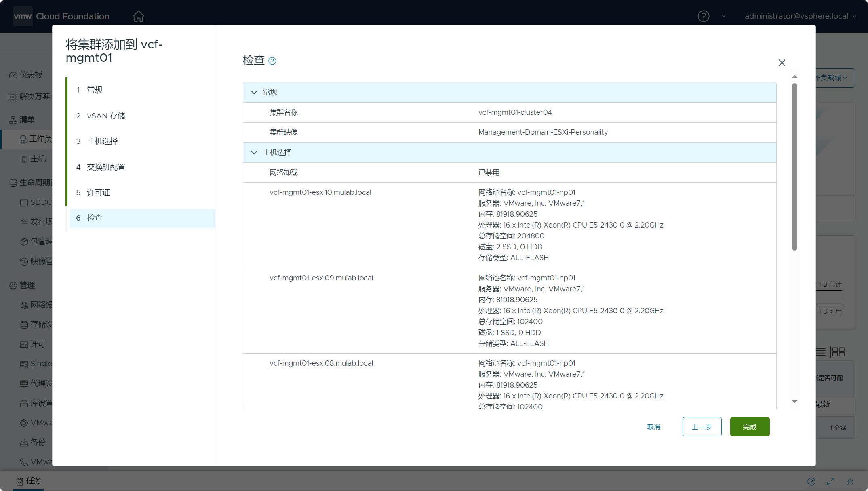Click the 任务 clipboard icon in bottom bar
868x491 pixels.
(19, 481)
